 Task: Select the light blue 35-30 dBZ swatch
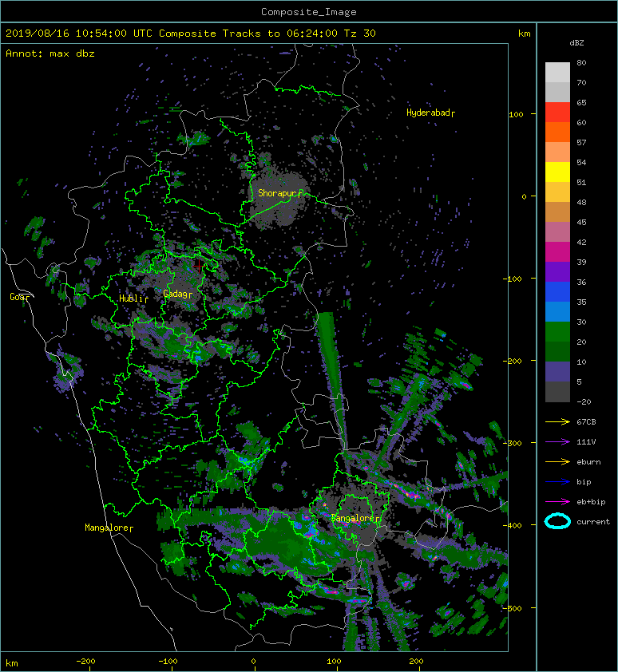point(557,311)
